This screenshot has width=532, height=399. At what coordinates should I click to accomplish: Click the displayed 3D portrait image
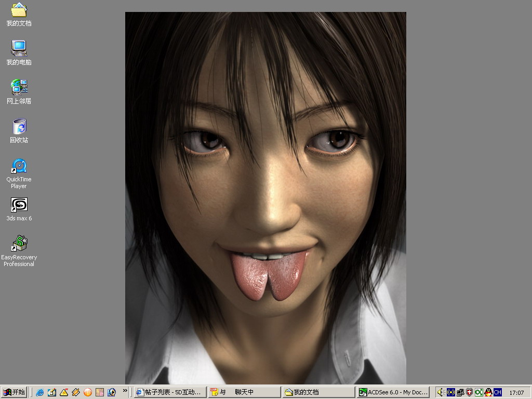(x=265, y=198)
